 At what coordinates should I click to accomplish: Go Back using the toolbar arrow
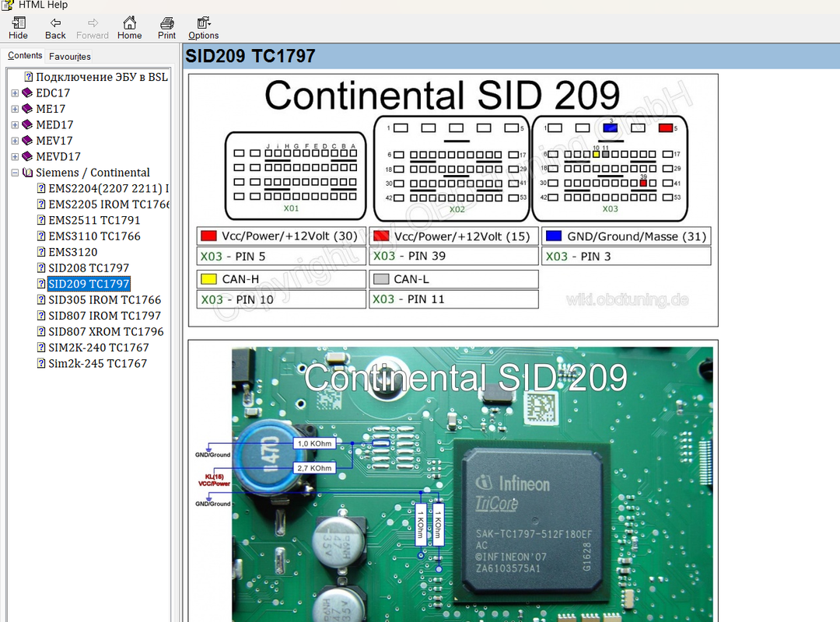coord(55,28)
